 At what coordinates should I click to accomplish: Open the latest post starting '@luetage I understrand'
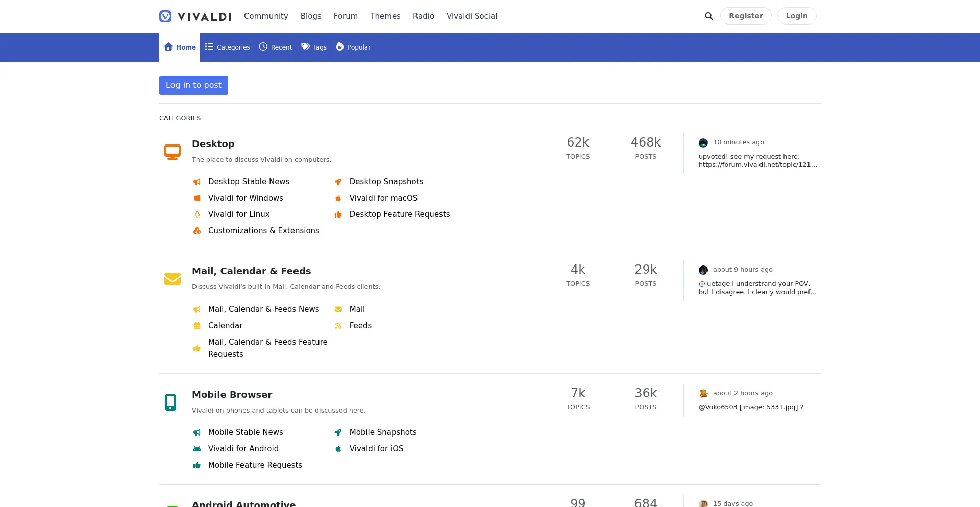click(x=758, y=288)
